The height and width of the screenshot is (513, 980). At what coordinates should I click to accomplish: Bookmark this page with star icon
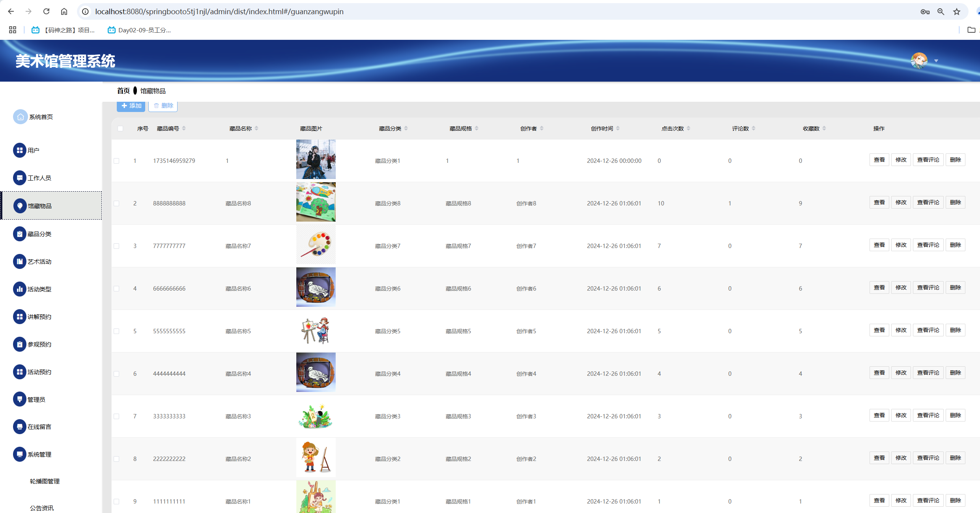click(x=956, y=11)
